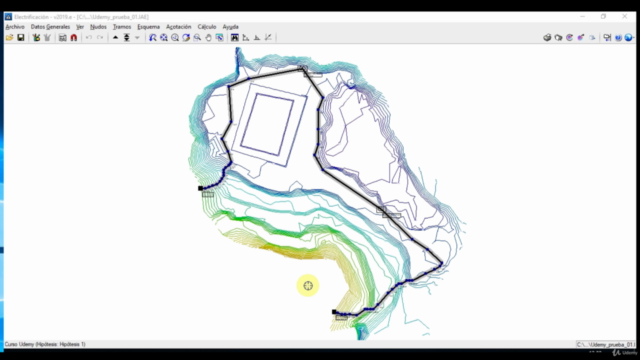Viewport: 640px width, 360px height.
Task: Click the second printer-like icon at right
Action: (558, 38)
